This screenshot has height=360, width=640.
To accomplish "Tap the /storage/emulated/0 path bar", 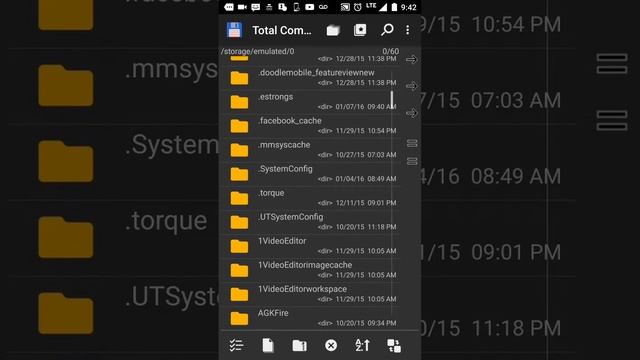I will (x=258, y=51).
